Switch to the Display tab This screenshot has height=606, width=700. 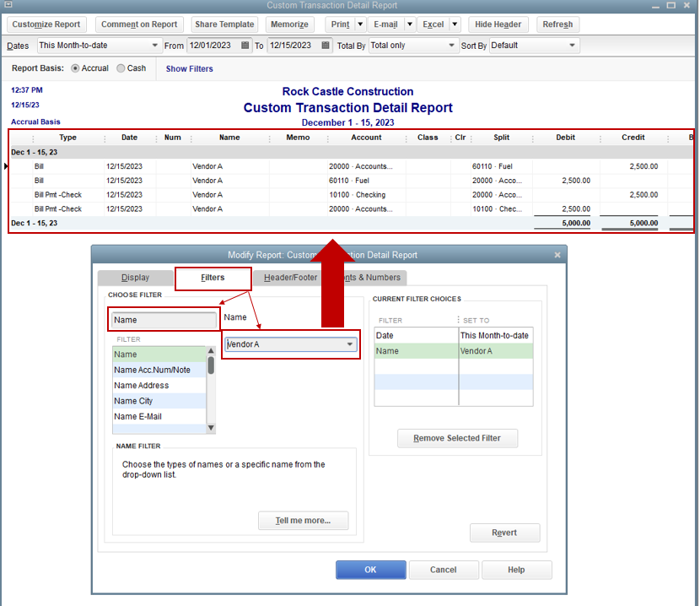[135, 278]
